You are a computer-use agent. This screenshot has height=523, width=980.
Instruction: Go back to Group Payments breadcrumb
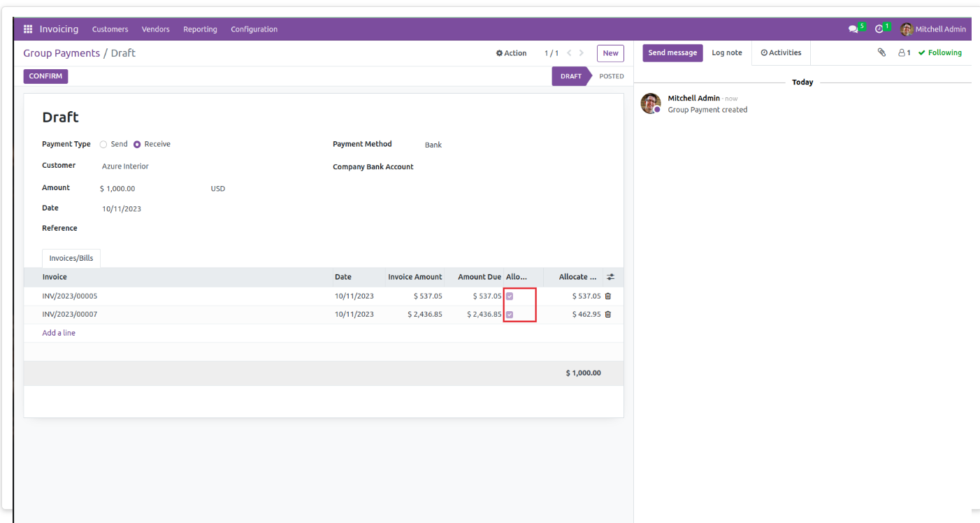[x=62, y=53]
